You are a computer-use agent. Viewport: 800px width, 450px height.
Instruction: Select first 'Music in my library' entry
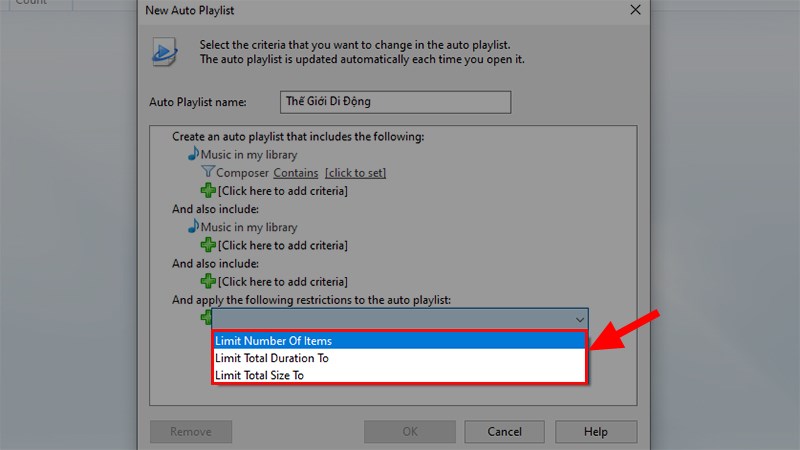point(248,155)
